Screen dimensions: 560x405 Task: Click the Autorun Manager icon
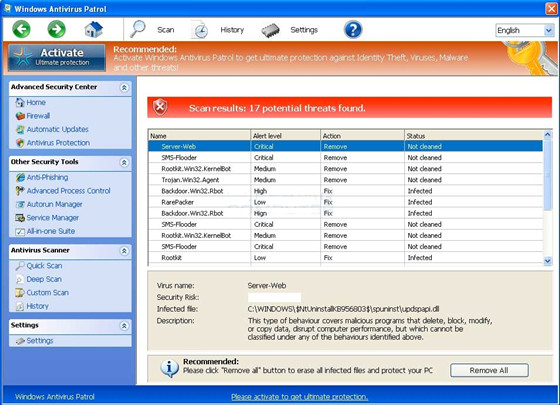(x=20, y=204)
